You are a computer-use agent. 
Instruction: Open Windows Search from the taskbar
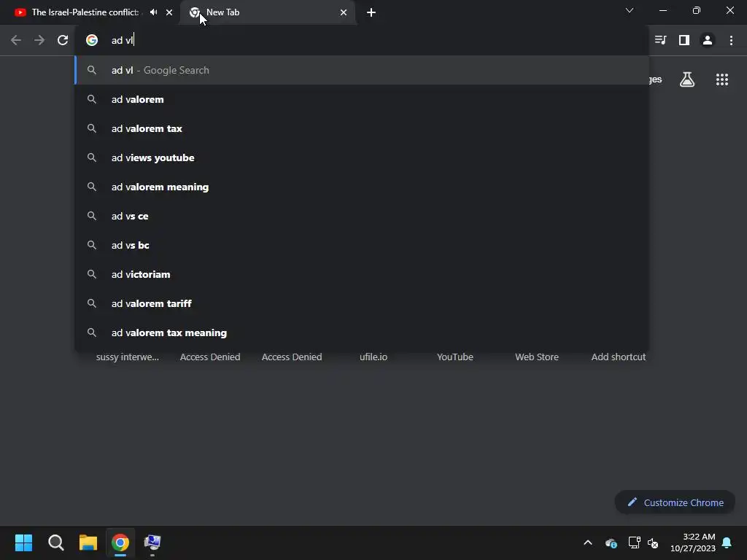tap(55, 542)
